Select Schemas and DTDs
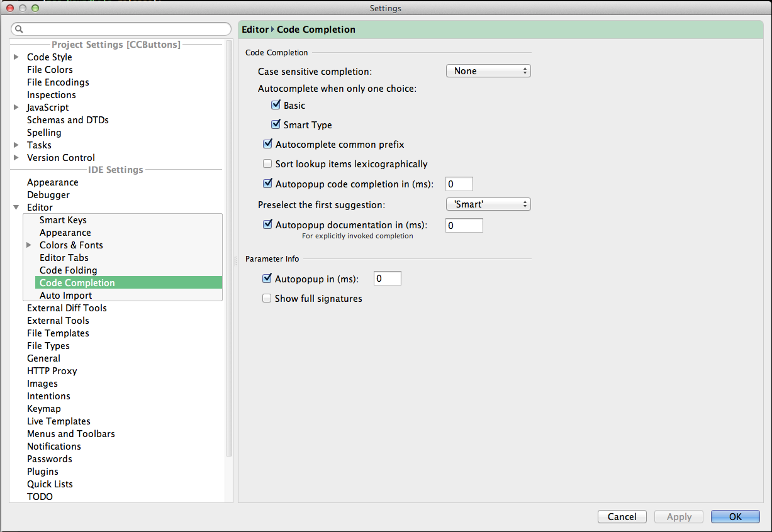The height and width of the screenshot is (532, 772). point(68,119)
